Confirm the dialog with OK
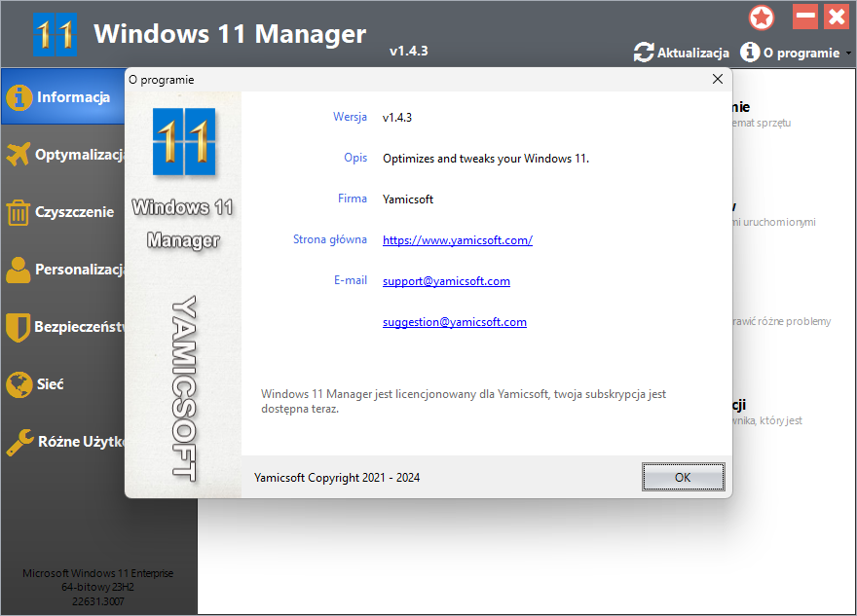Image resolution: width=857 pixels, height=616 pixels. tap(684, 477)
